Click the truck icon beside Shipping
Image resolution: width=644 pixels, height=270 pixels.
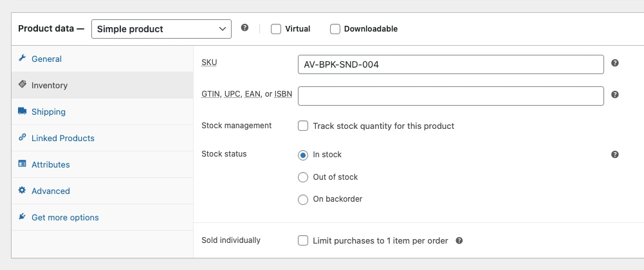22,111
